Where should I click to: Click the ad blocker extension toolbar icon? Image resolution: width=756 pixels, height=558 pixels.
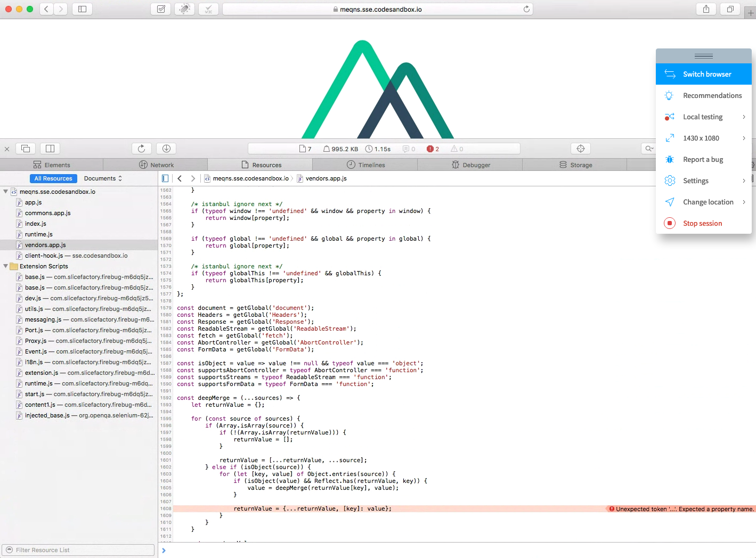[184, 9]
